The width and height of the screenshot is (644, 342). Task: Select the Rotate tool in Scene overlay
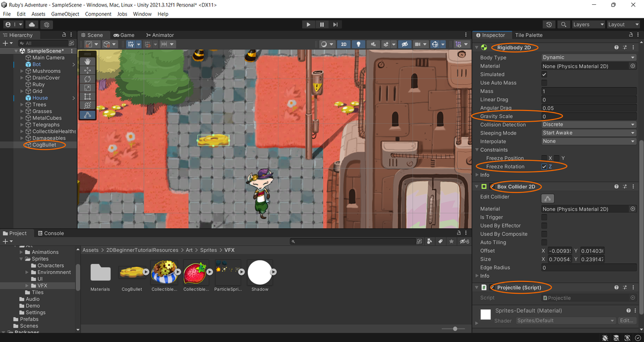87,79
